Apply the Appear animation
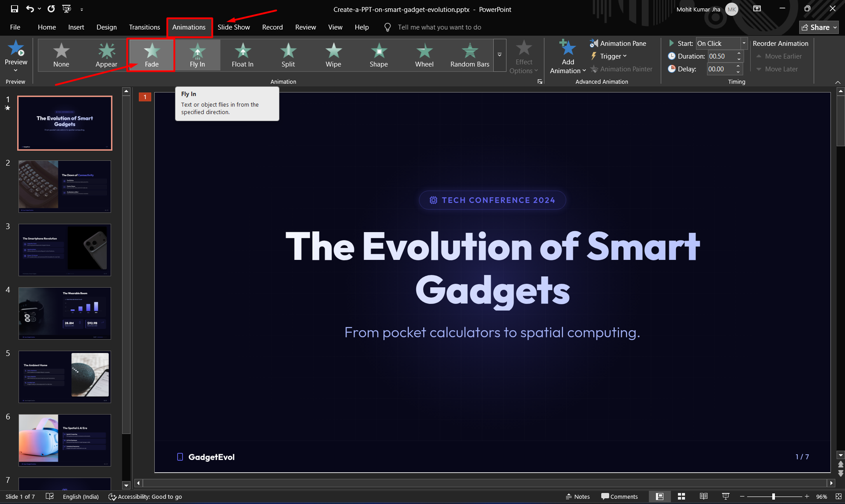 (106, 55)
